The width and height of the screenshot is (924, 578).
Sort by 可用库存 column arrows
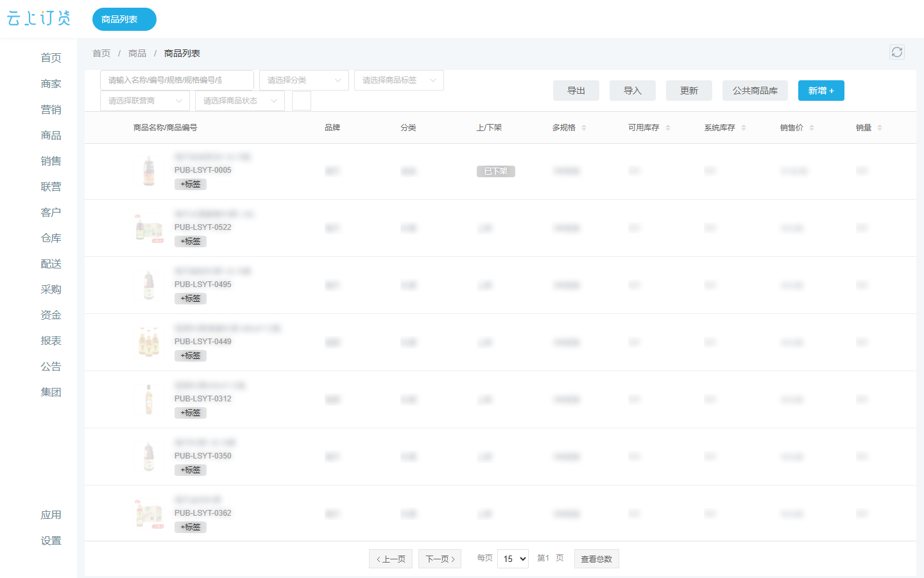[668, 128]
